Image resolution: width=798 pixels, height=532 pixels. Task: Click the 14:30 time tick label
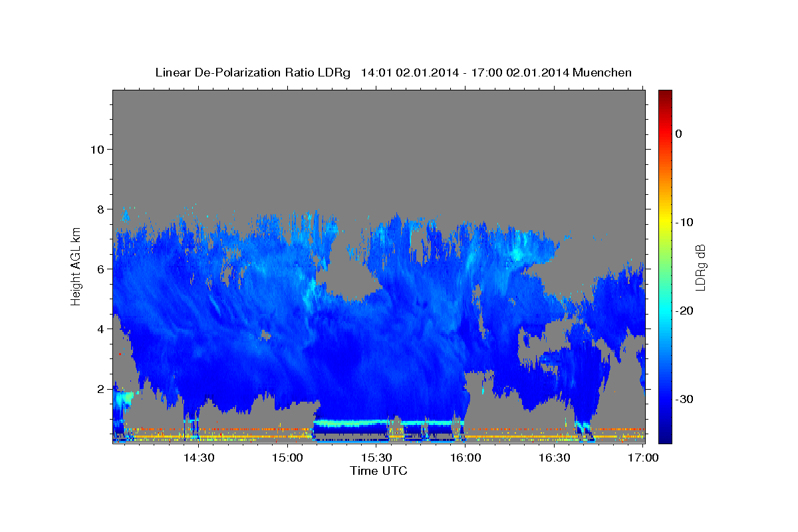tap(198, 458)
